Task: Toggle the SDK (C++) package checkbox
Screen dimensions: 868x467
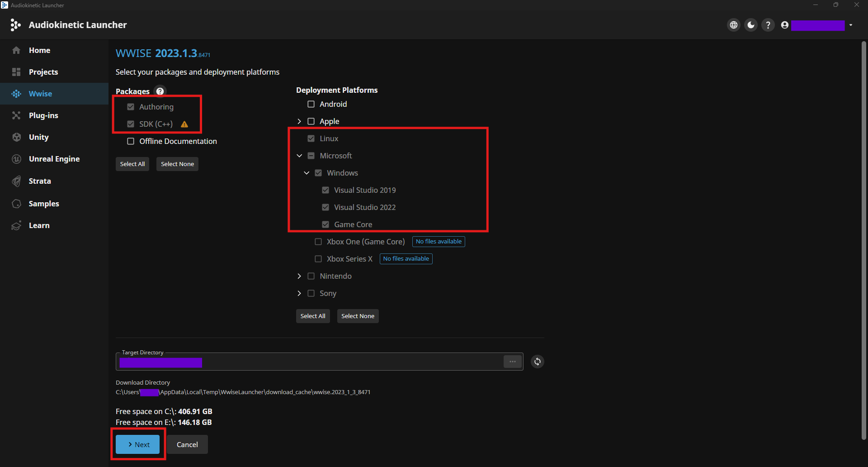Action: tap(131, 124)
